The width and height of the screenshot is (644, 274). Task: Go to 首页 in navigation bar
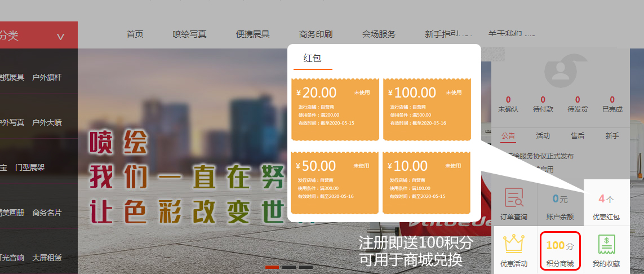[135, 34]
